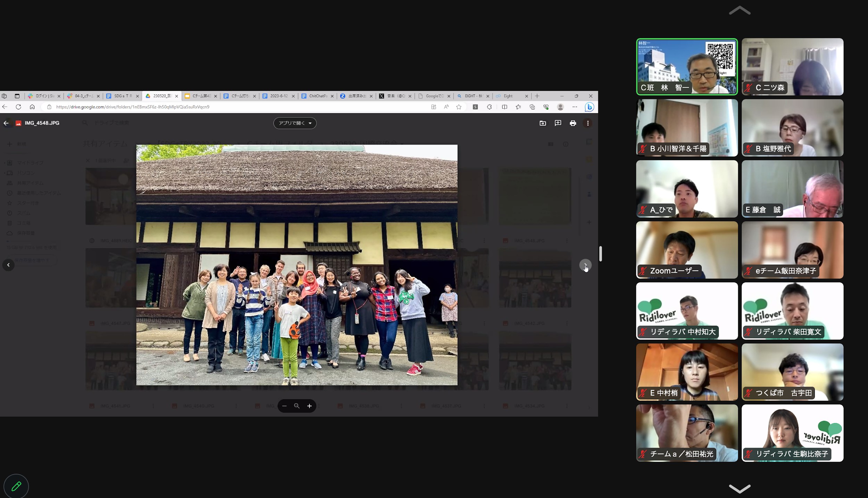Zoom in with the plus button
Screen dimensions: 868x498
click(x=309, y=406)
